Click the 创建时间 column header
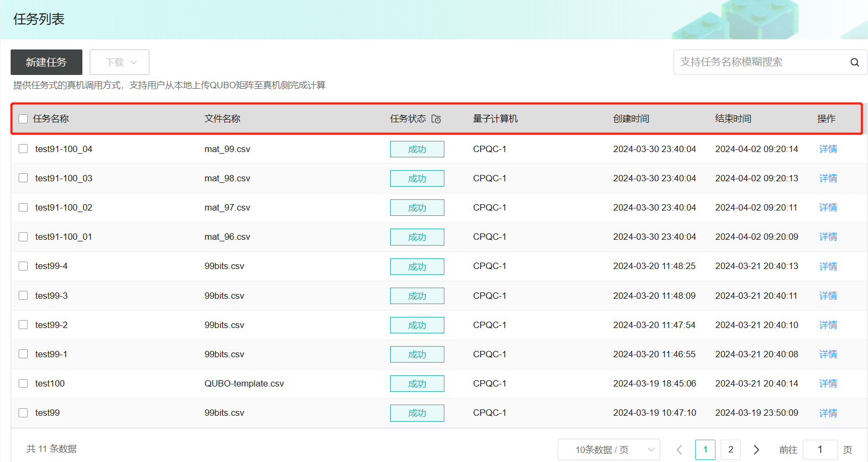This screenshot has width=868, height=462. pos(631,119)
